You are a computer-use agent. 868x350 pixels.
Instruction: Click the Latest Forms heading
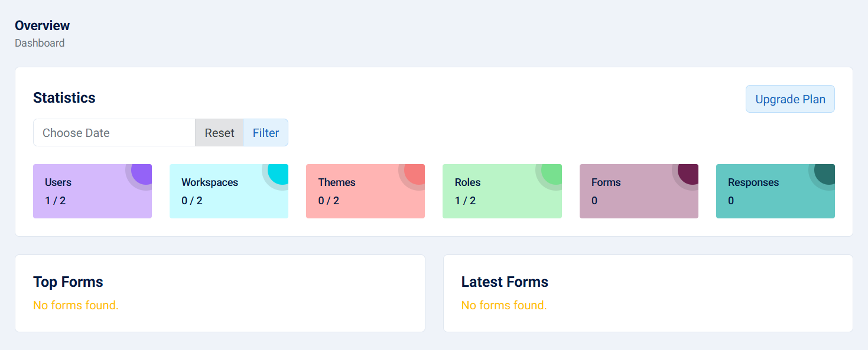coord(505,282)
